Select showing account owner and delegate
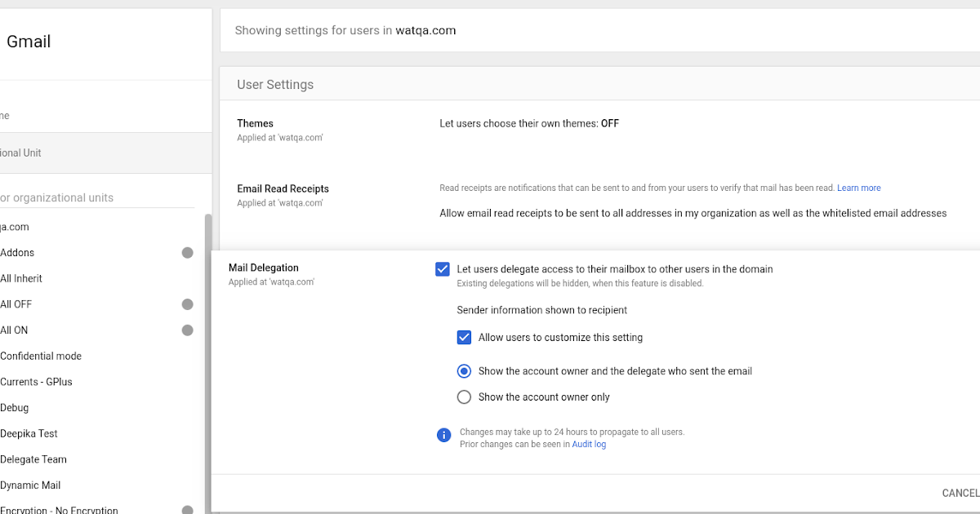The width and height of the screenshot is (980, 514). coord(464,370)
